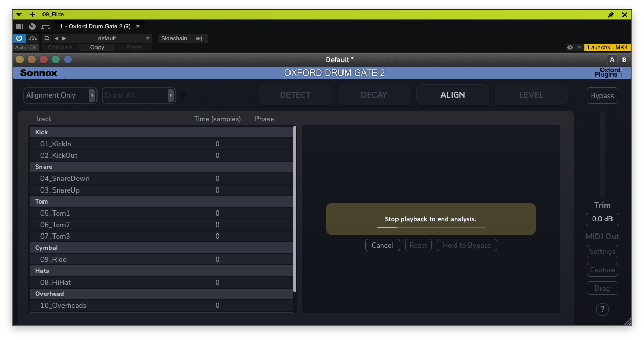Screen dimensions: 644x340
Task: Click the Kick group header
Action: point(161,132)
